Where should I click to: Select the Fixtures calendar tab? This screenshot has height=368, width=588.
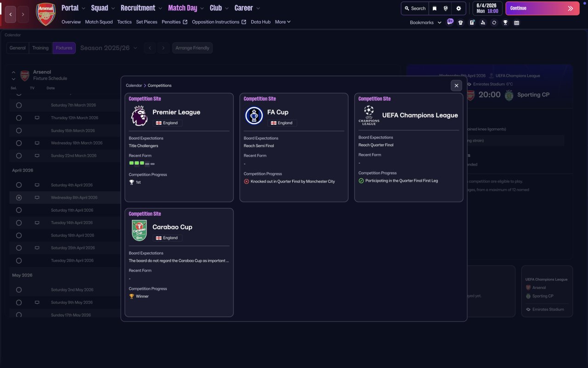point(64,48)
